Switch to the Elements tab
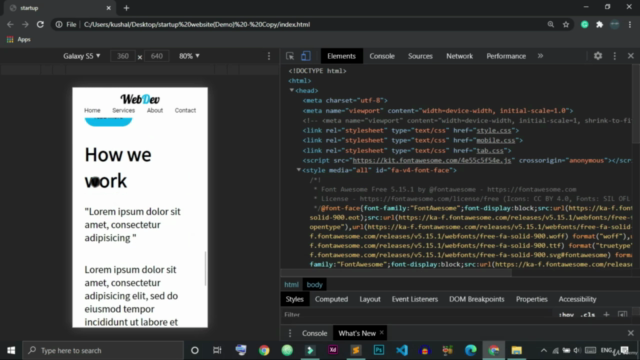 pos(341,56)
